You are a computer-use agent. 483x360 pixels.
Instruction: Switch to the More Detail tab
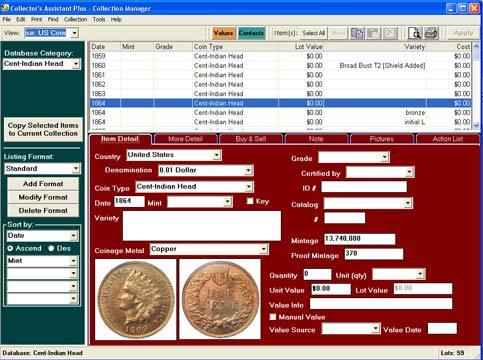(x=185, y=139)
